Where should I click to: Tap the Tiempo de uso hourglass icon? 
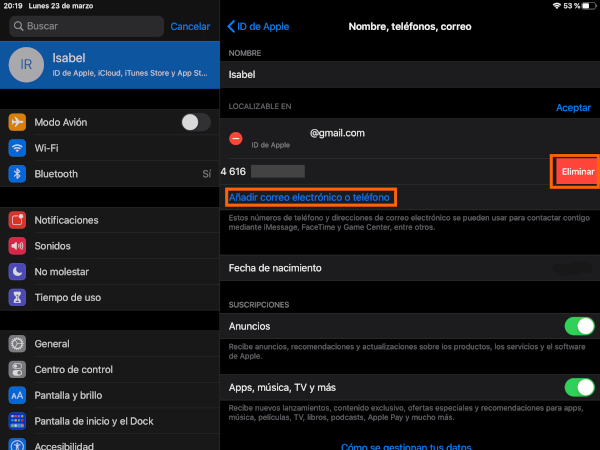(x=17, y=297)
